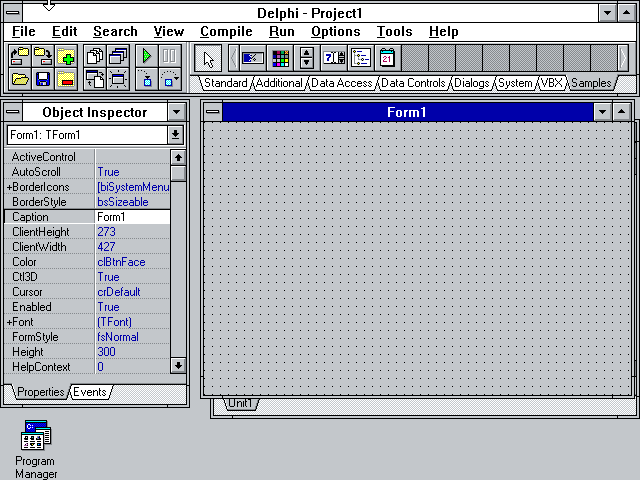
Task: Select the ColorGrid component in palette
Action: click(x=280, y=57)
